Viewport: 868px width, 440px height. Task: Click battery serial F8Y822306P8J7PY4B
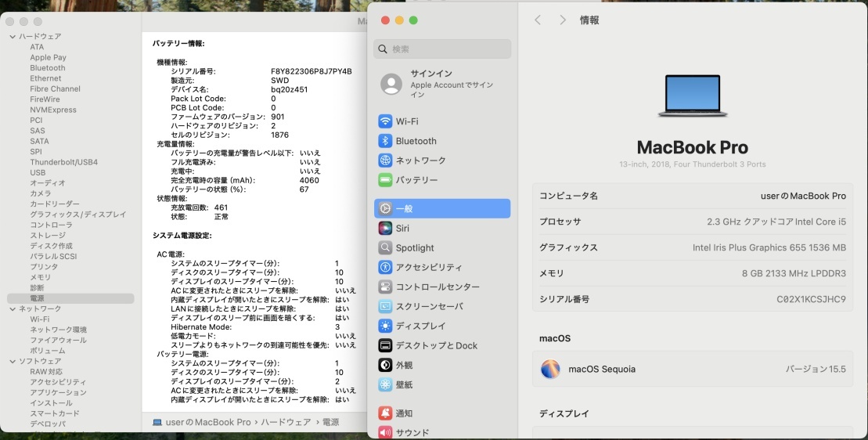(311, 71)
